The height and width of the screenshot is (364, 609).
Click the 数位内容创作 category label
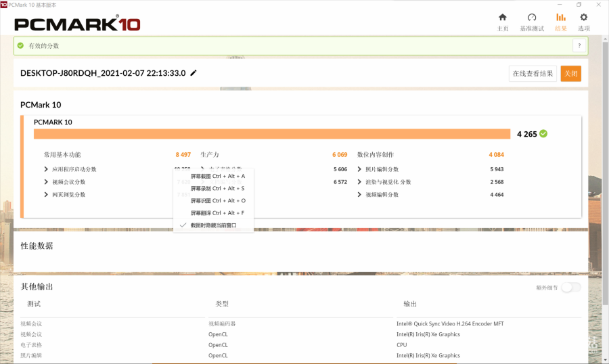375,155
